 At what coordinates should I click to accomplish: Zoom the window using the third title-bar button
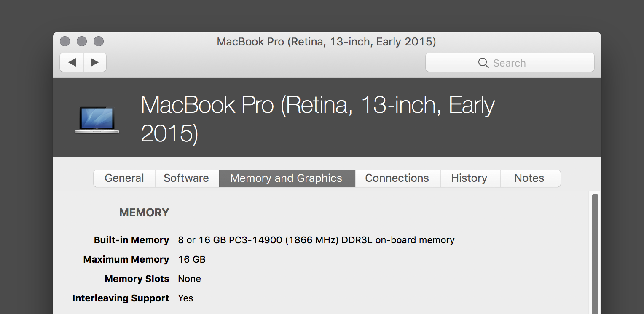click(99, 41)
